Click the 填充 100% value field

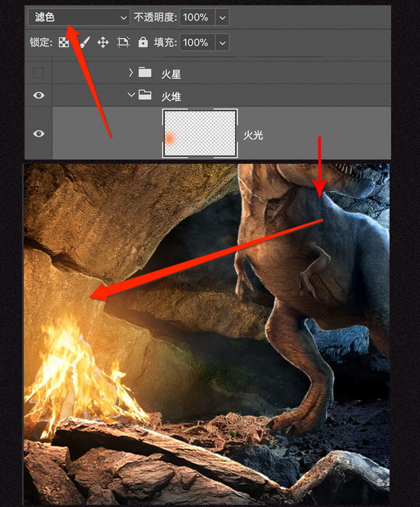197,43
